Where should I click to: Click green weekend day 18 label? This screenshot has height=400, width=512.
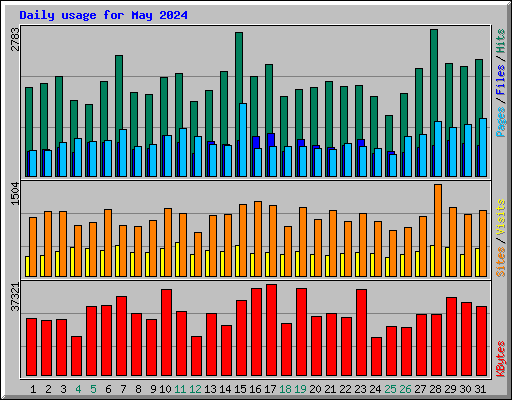point(286,389)
